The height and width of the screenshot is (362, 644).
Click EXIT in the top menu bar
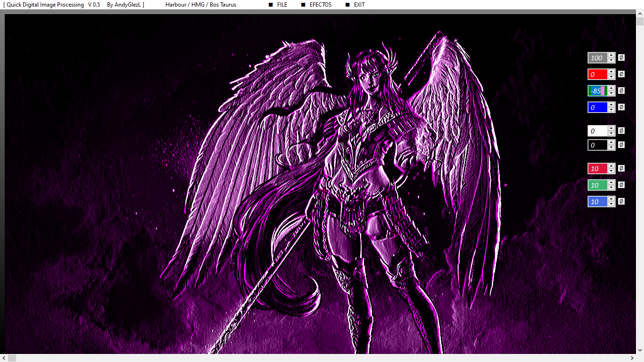coord(359,5)
